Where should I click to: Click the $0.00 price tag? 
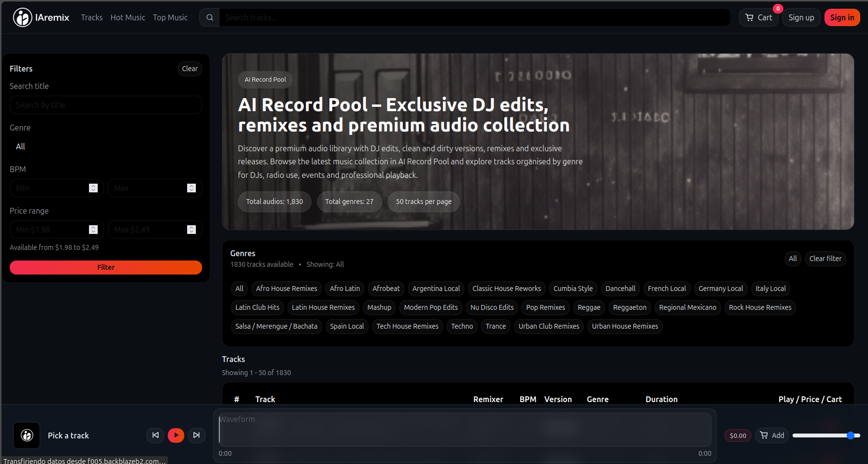tap(738, 435)
